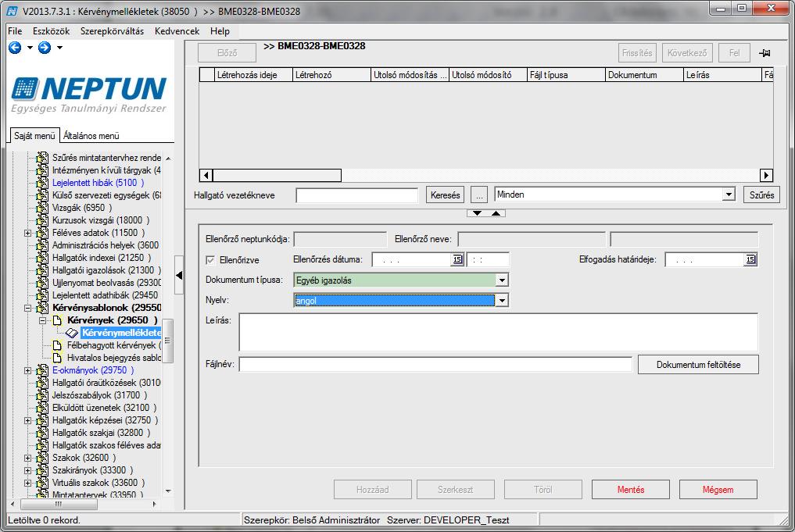Expand the Hallgatók képzései tree node
795x532 pixels.
[x=28, y=420]
